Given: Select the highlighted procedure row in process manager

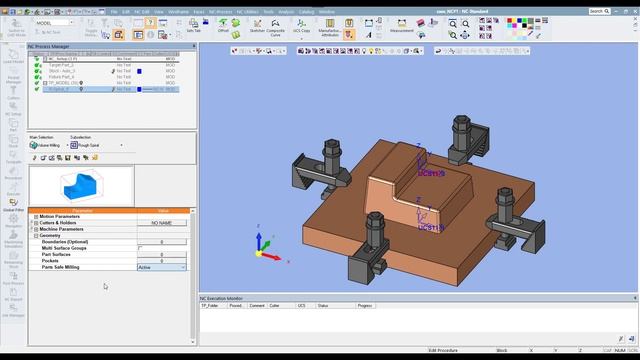Looking at the screenshot, I should [111, 89].
